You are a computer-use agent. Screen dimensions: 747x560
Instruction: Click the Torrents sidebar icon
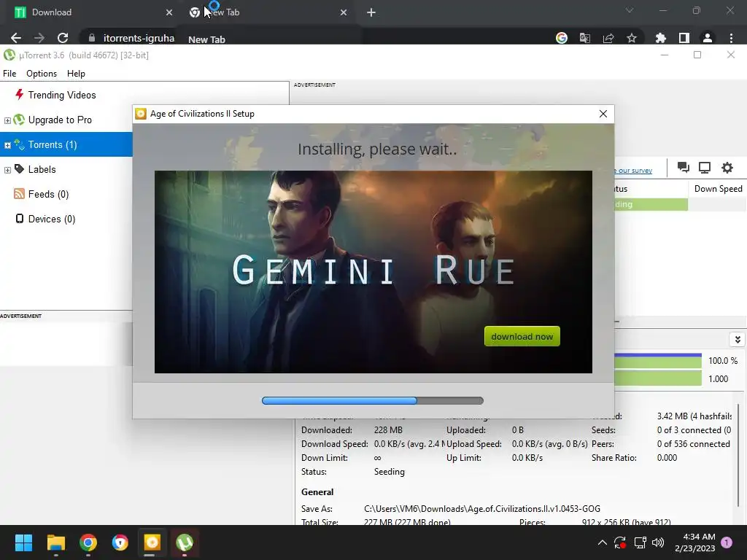pyautogui.click(x=19, y=144)
